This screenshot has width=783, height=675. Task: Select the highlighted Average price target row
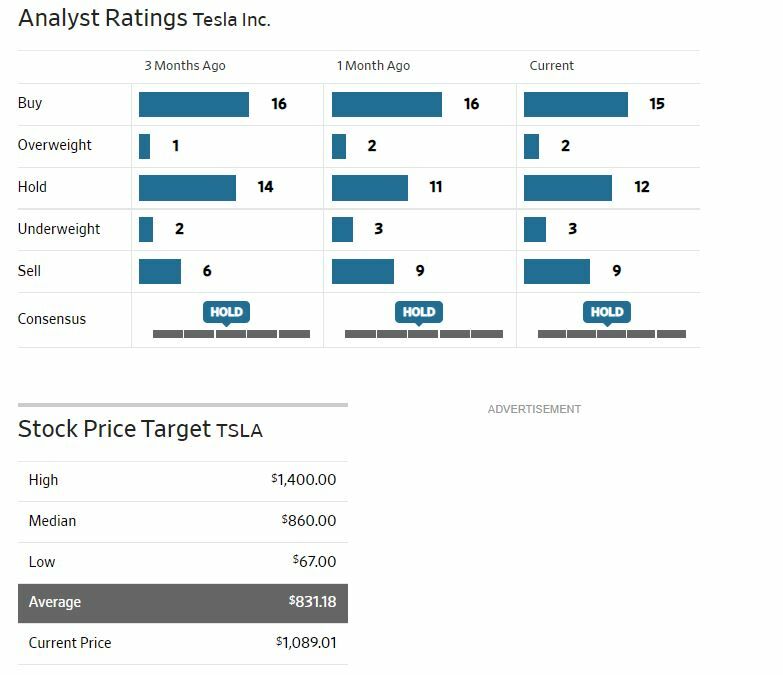click(x=183, y=603)
